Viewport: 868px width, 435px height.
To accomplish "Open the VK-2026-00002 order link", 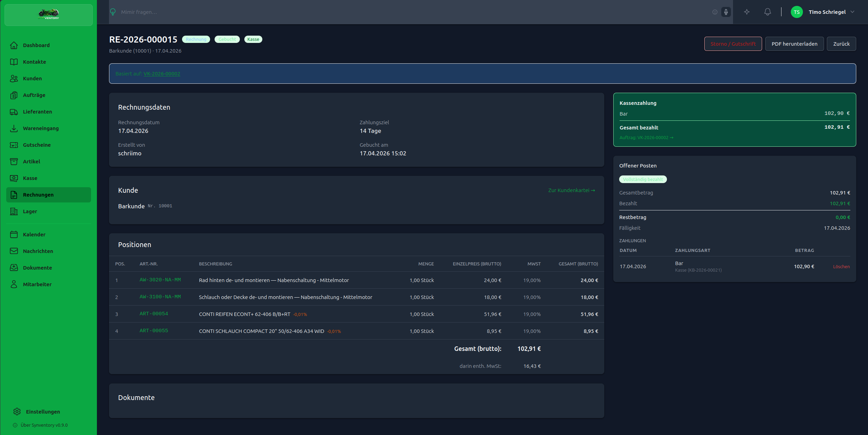I will pos(162,74).
